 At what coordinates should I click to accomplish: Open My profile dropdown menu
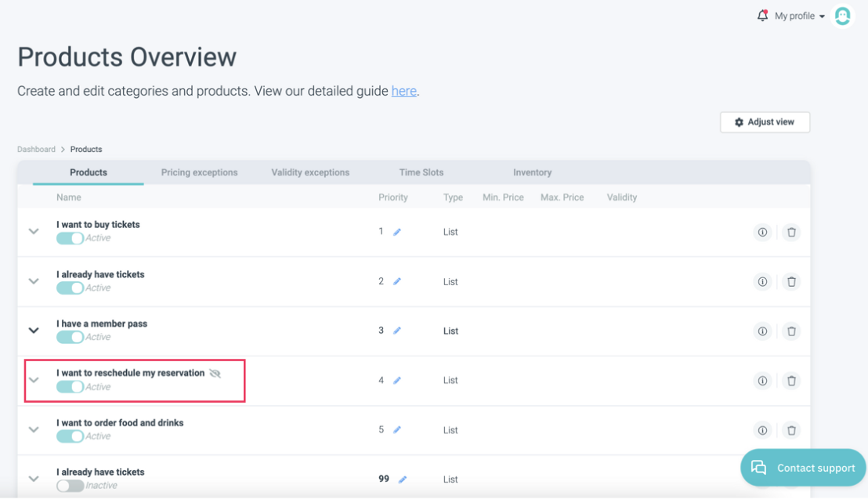click(x=800, y=16)
